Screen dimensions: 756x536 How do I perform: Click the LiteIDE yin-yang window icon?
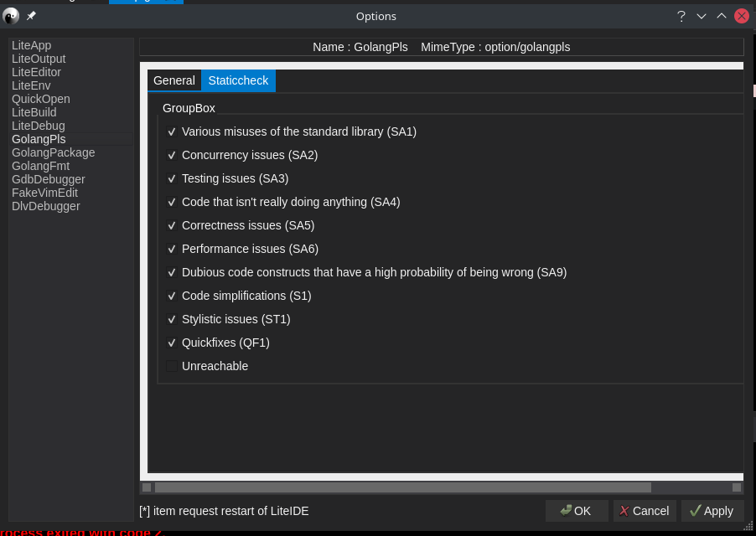(11, 16)
